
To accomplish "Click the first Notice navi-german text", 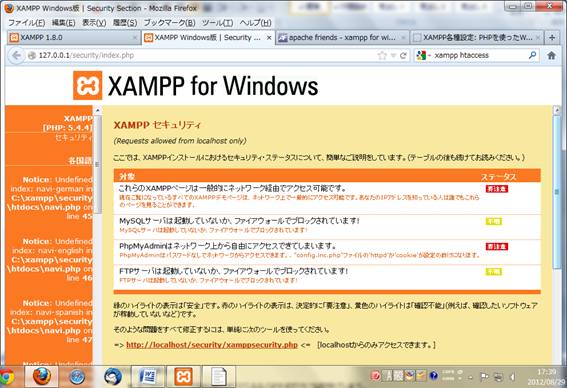I will [51, 198].
